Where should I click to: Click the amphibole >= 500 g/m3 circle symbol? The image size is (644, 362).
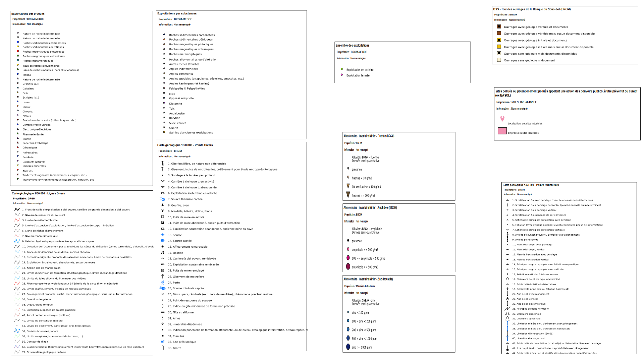(348, 267)
